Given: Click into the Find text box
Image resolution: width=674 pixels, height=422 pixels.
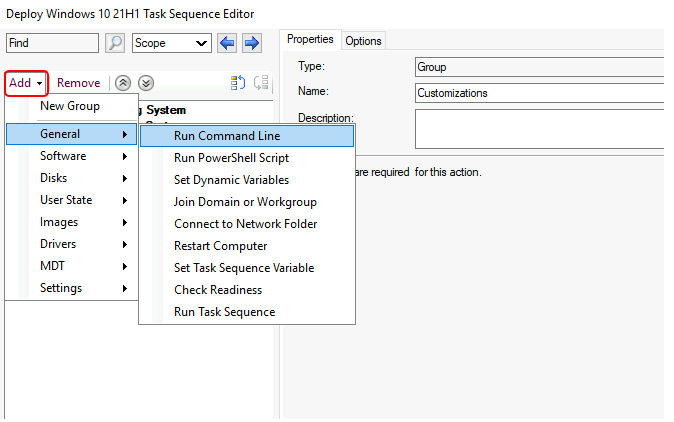Looking at the screenshot, I should tap(52, 43).
